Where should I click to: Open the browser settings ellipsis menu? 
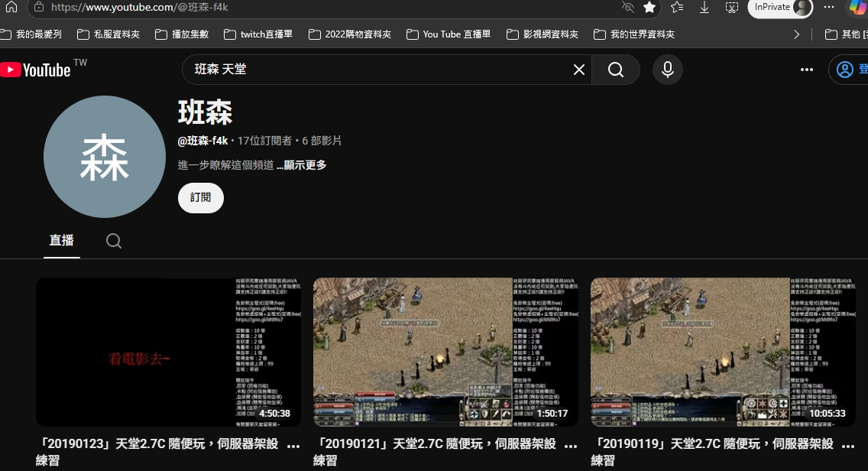click(829, 7)
